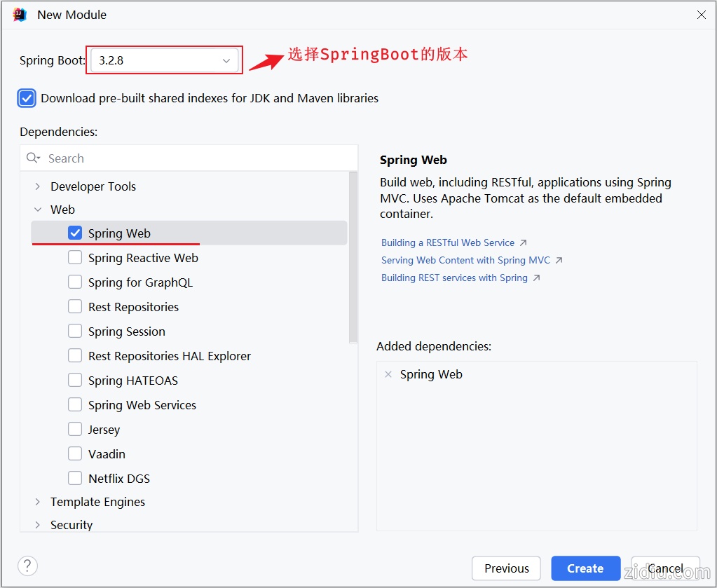The width and height of the screenshot is (717, 588).
Task: Remove Spring Web from added dependencies
Action: pos(388,374)
